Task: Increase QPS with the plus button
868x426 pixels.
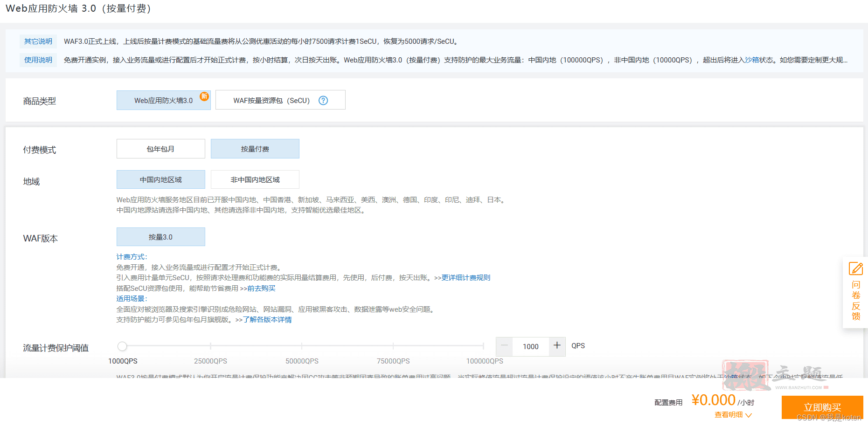Action: click(557, 345)
